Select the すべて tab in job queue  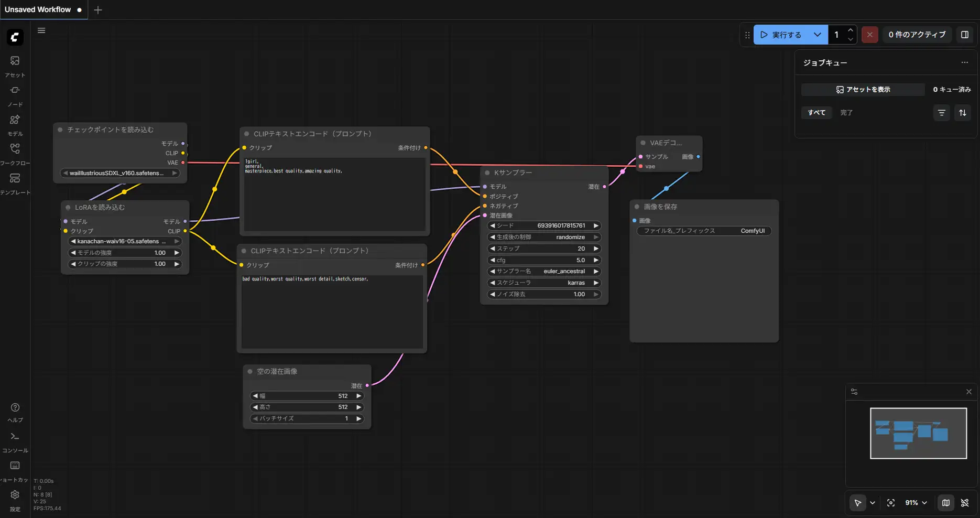pos(816,113)
